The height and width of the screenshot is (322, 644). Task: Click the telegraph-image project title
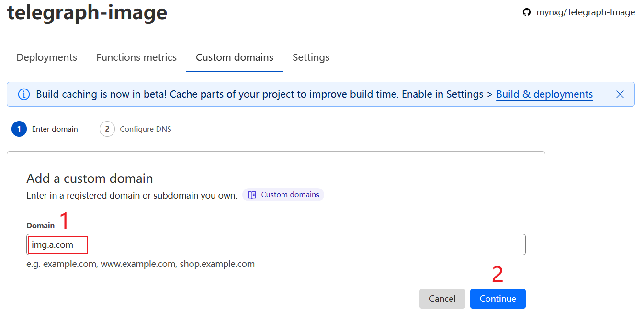87,12
